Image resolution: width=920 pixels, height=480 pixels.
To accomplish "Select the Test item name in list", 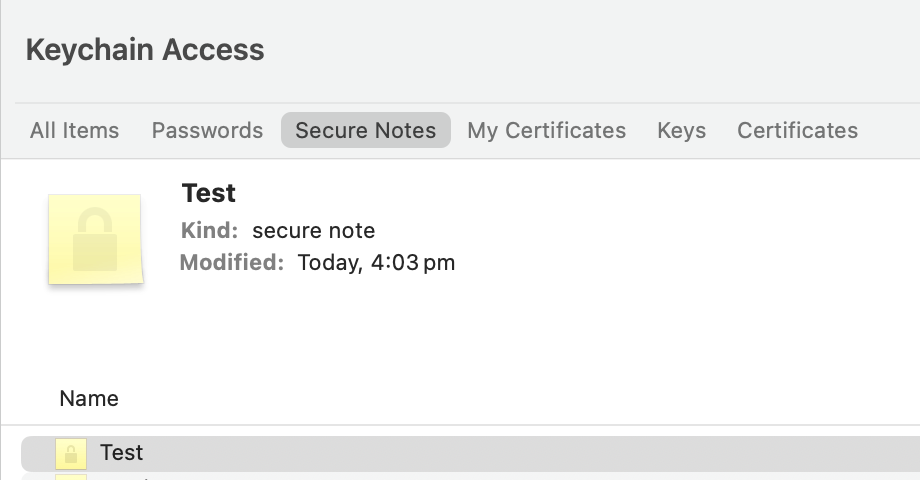I will click(122, 453).
